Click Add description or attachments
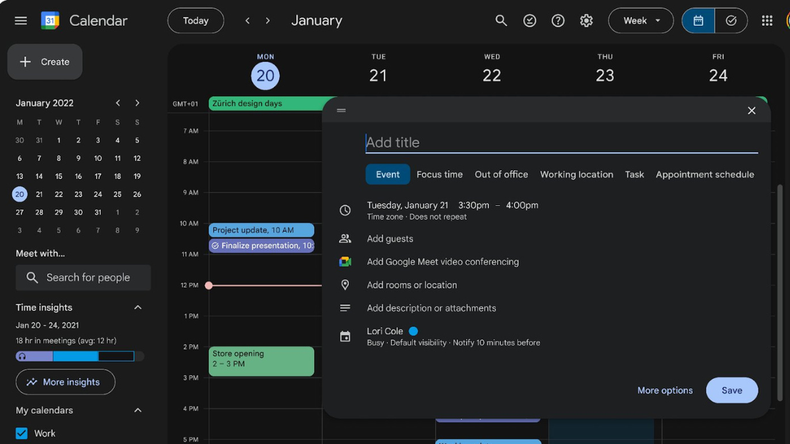790x444 pixels. (431, 308)
